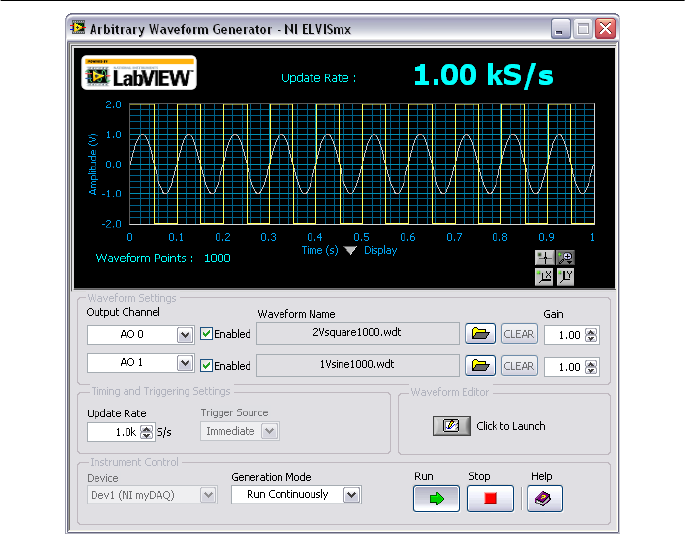Adjust the Update Rate stepper arrows

pos(146,432)
